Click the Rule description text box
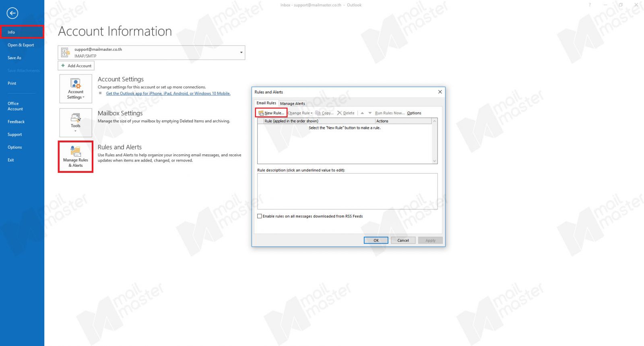This screenshot has height=346, width=644. (x=347, y=191)
